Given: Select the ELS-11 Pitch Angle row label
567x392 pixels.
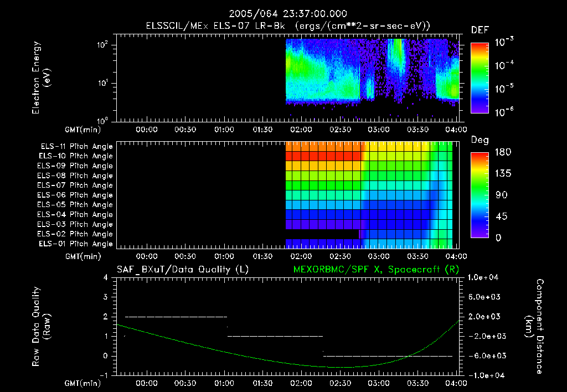Looking at the screenshot, I should tap(76, 147).
